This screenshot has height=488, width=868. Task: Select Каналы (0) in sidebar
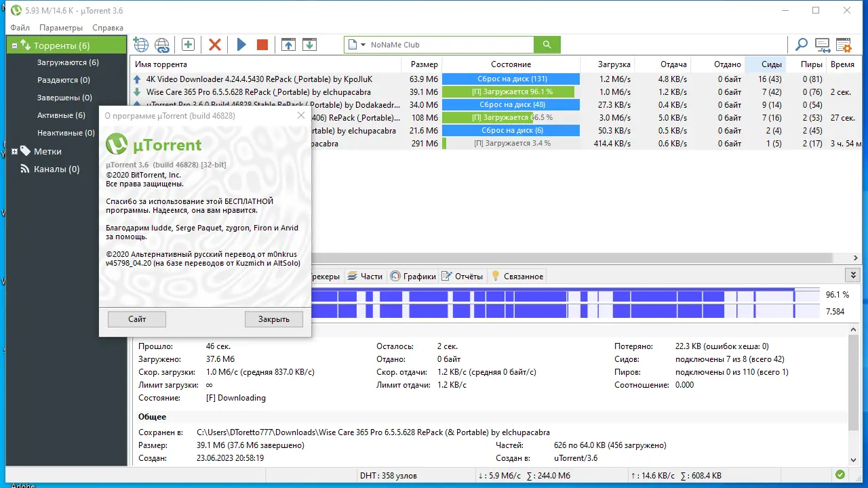[x=56, y=169]
